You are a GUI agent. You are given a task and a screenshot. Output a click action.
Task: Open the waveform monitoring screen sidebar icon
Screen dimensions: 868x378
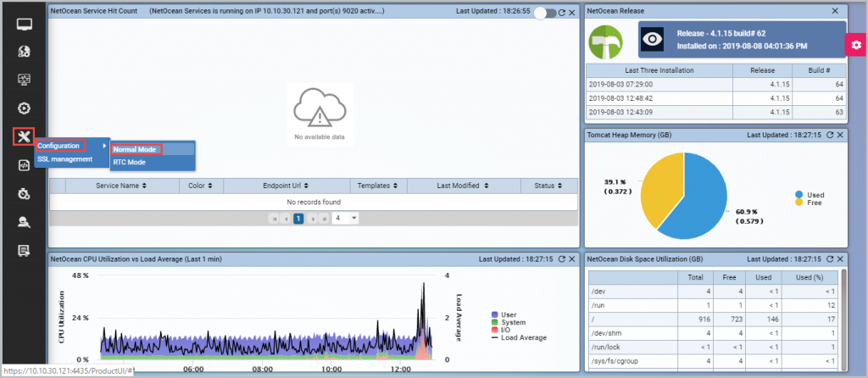click(x=24, y=79)
